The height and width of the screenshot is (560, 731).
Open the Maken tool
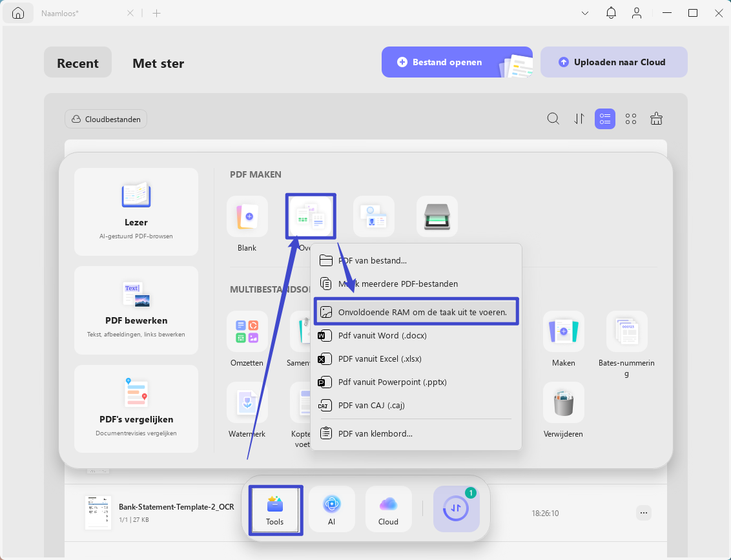[563, 331]
